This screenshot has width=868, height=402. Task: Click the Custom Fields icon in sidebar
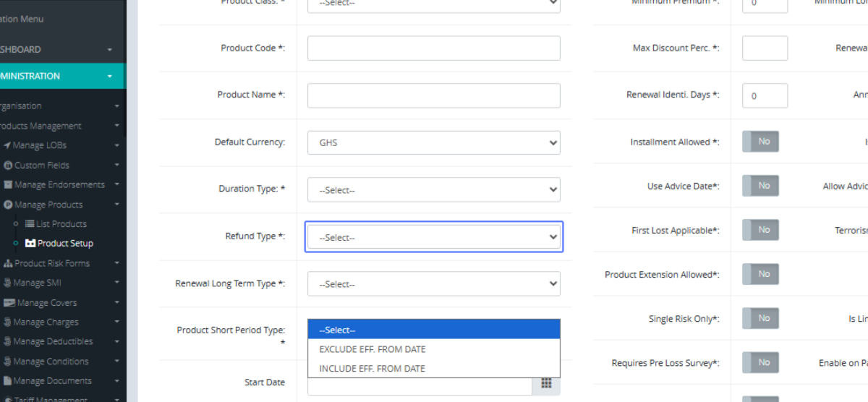(x=8, y=165)
